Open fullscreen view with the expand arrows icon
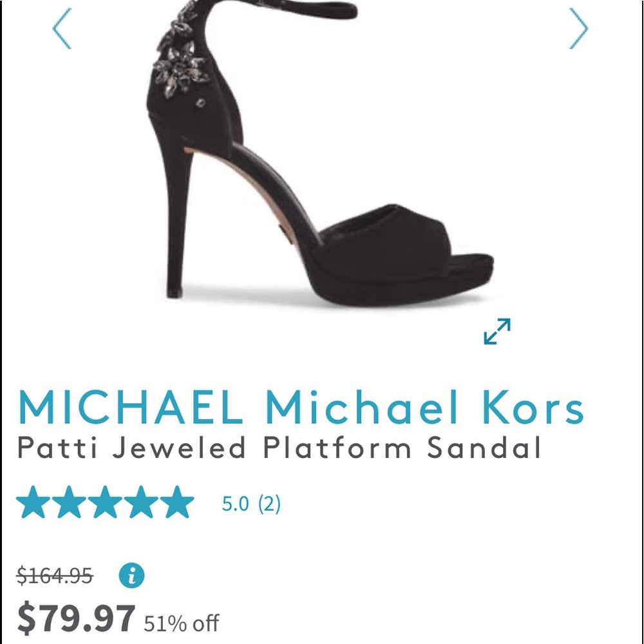Screen dimensions: 644x644 pyautogui.click(x=496, y=332)
